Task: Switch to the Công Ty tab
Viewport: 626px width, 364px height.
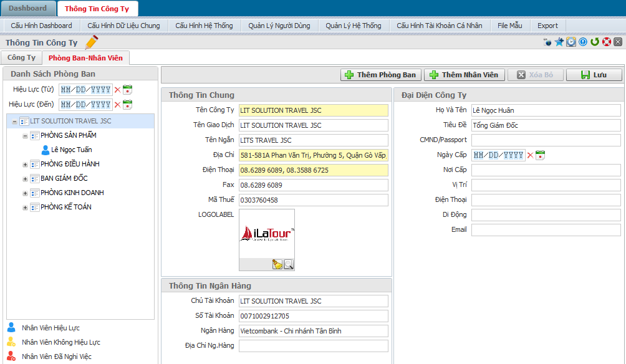Action: pyautogui.click(x=22, y=57)
